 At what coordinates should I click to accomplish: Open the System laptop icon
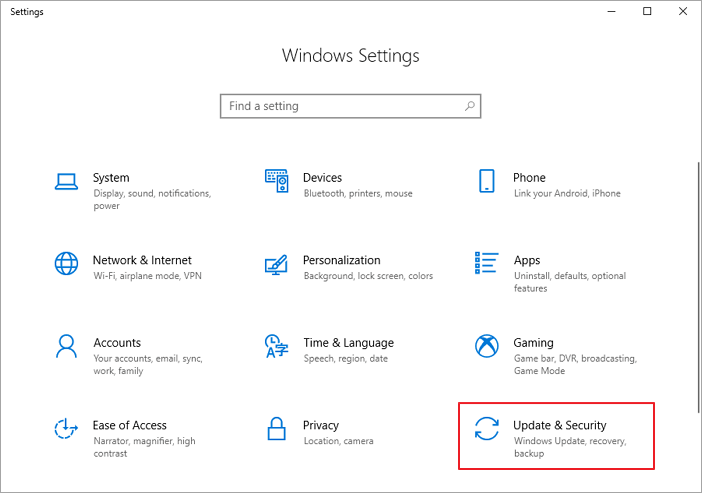pyautogui.click(x=66, y=181)
